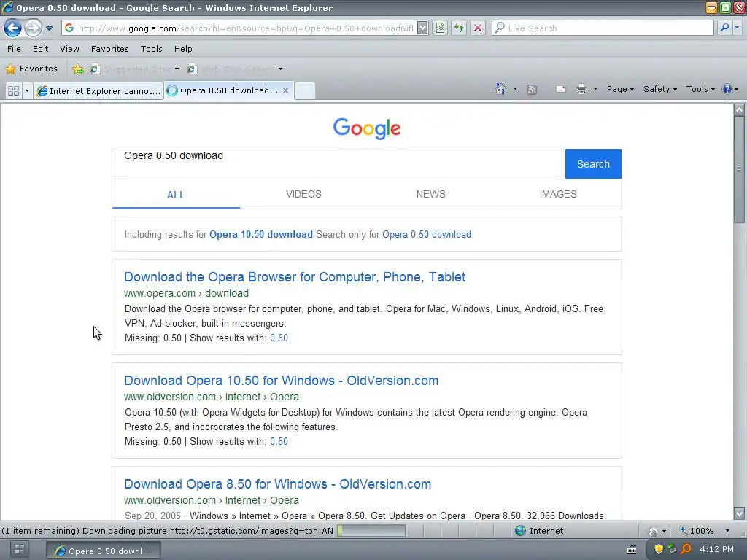
Task: Open the Web Slice Gallery dropdown arrow
Action: (x=281, y=69)
